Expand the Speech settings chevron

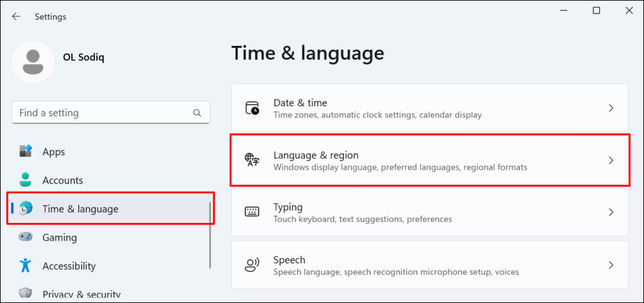pos(611,265)
